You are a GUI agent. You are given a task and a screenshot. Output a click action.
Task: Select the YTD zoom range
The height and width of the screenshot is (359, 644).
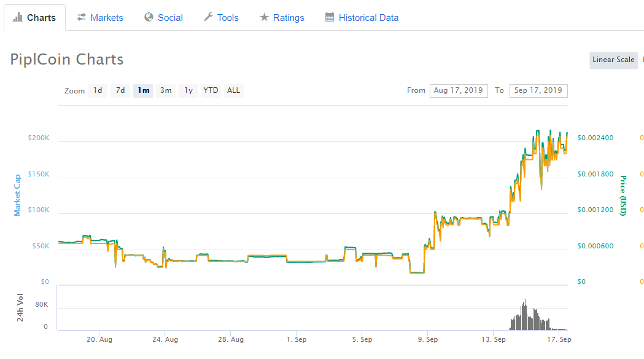point(211,90)
